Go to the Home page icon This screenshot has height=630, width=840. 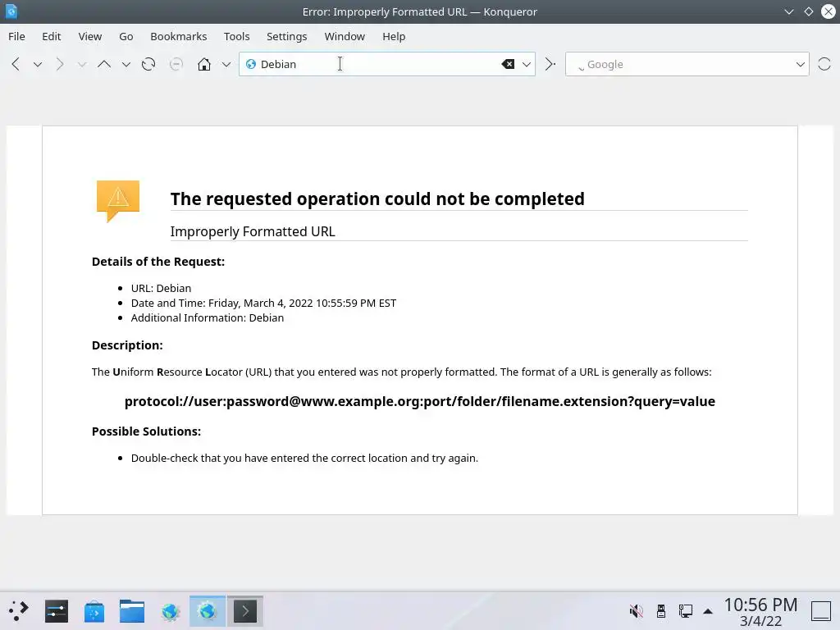[x=204, y=64]
